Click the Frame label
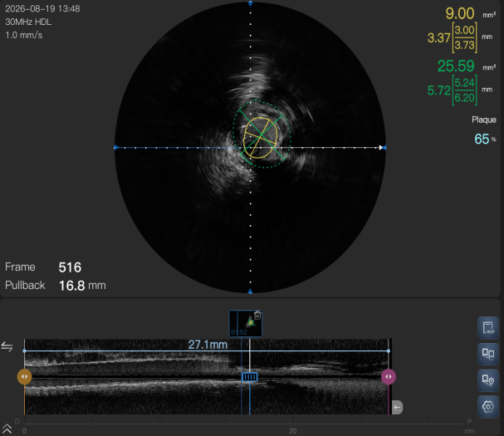 coord(20,267)
